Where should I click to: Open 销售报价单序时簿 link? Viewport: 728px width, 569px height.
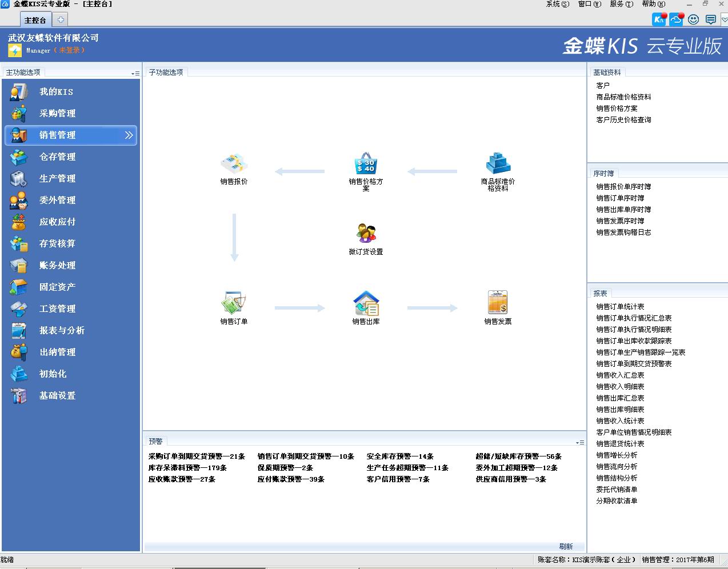(x=623, y=187)
